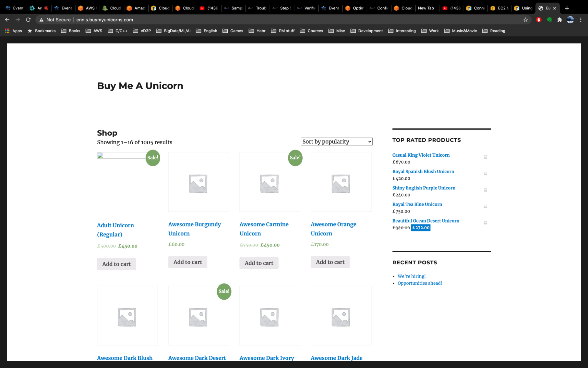Reload the page with the refresh icon
Image resolution: width=588 pixels, height=368 pixels.
tap(28, 20)
